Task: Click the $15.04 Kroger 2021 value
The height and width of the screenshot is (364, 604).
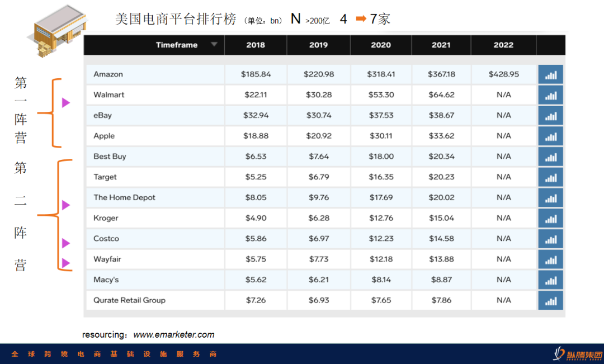Action: [x=441, y=218]
